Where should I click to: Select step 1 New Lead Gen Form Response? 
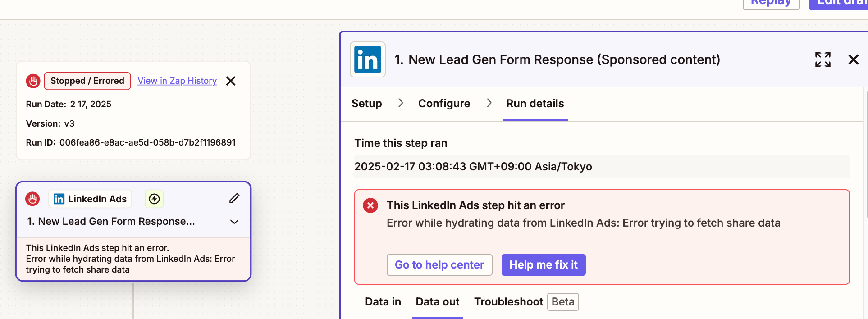tap(111, 221)
